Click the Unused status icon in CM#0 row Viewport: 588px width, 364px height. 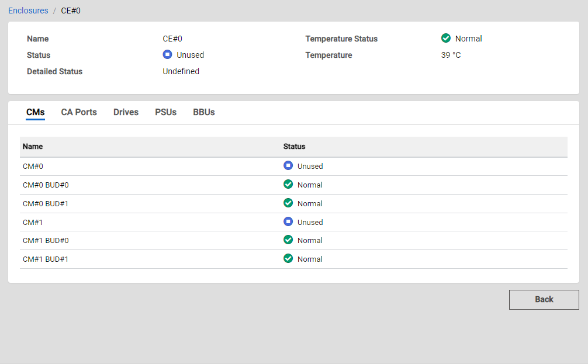pos(288,166)
